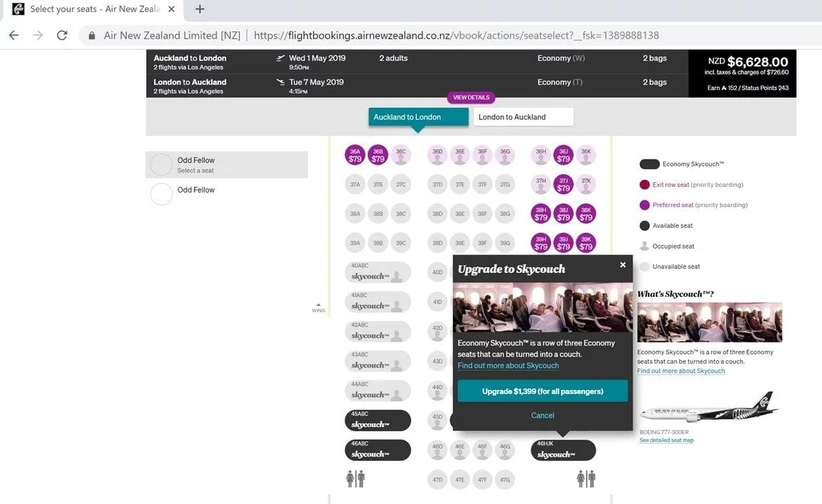Choose the 45ABC Skycouch row
Image resolution: width=822 pixels, height=504 pixels.
click(x=377, y=421)
